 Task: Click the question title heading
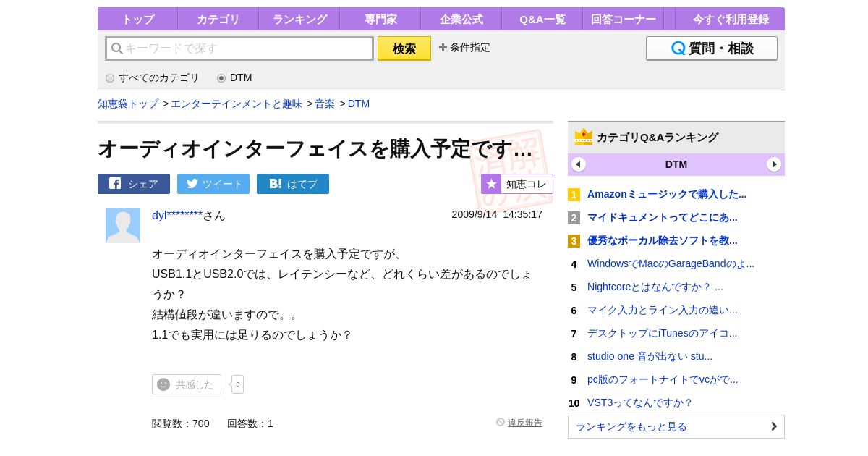pyautogui.click(x=315, y=148)
